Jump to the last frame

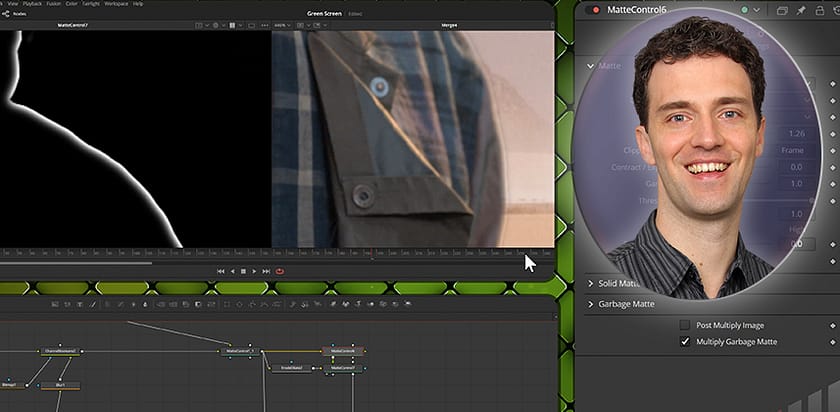click(x=266, y=272)
